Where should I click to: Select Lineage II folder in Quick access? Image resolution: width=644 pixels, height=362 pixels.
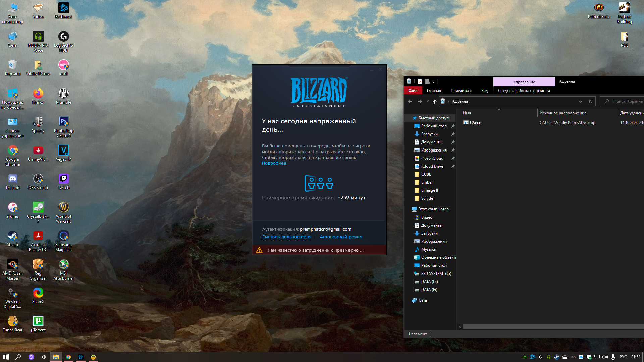[429, 190]
